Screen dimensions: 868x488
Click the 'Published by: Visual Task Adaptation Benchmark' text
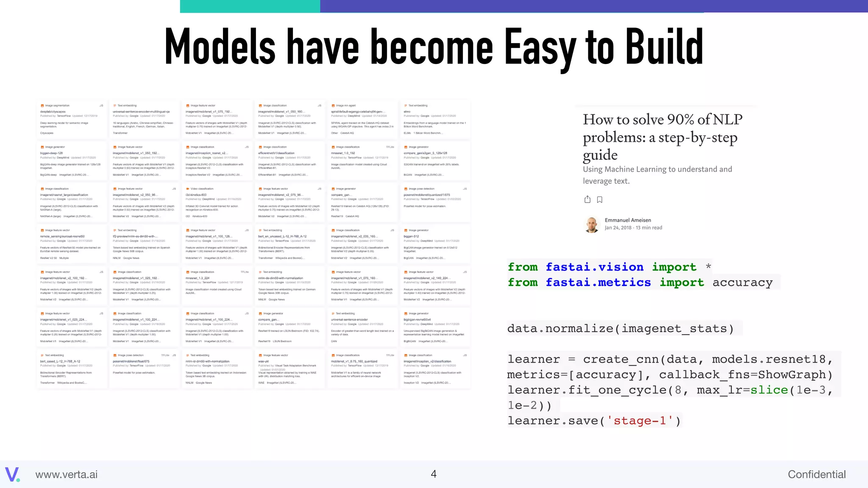[287, 366]
